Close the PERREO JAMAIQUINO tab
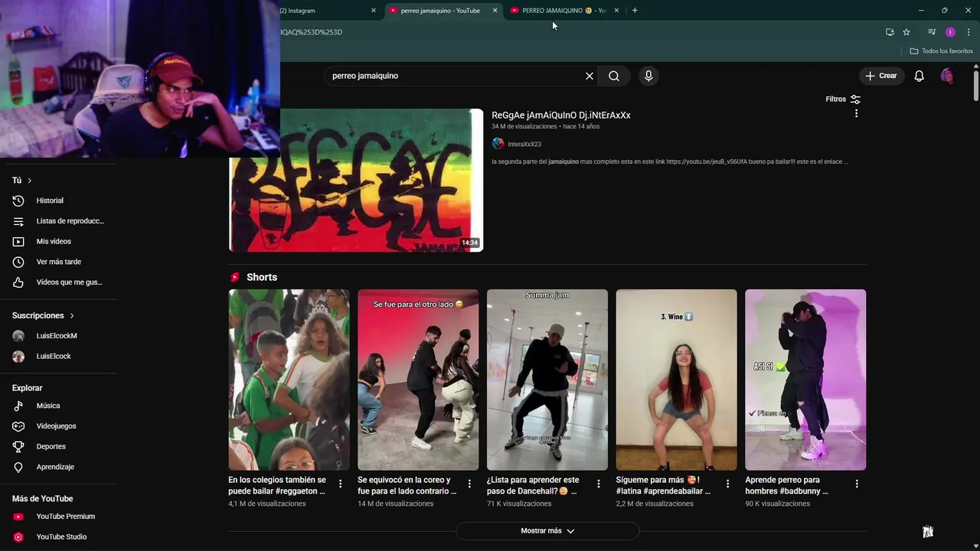The height and width of the screenshot is (551, 980). click(616, 11)
